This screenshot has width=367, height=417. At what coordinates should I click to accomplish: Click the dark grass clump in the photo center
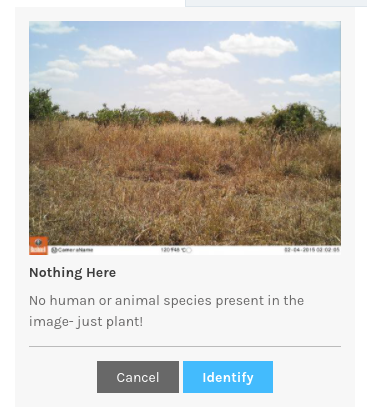tap(192, 174)
